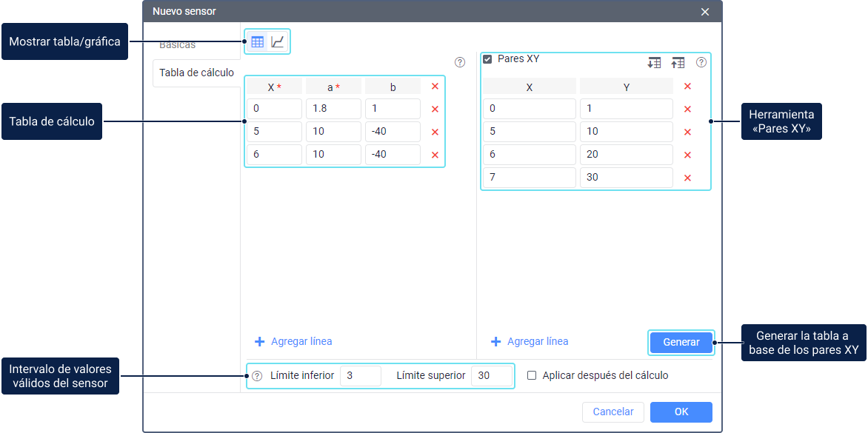Delete XY pair row with Y value 30
The width and height of the screenshot is (868, 433).
pyautogui.click(x=687, y=178)
